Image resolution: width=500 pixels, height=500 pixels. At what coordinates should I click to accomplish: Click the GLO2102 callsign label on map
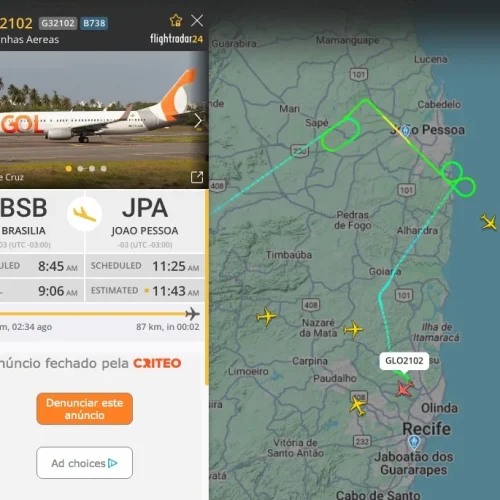[404, 361]
